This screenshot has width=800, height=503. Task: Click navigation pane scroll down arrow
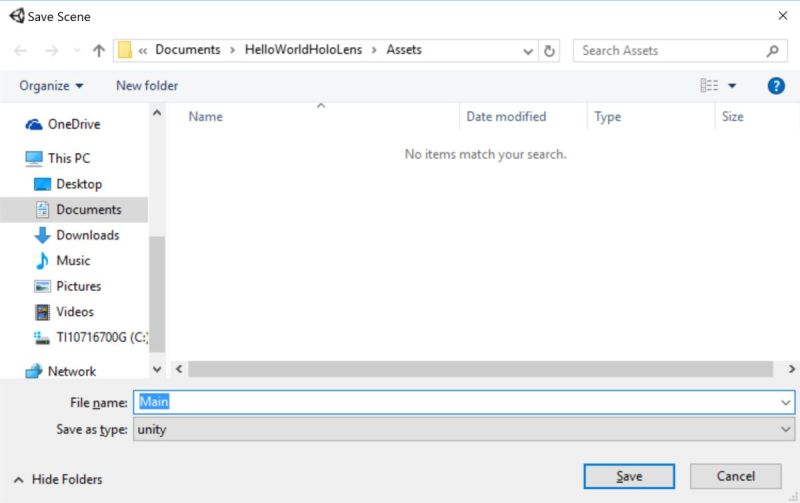(157, 369)
